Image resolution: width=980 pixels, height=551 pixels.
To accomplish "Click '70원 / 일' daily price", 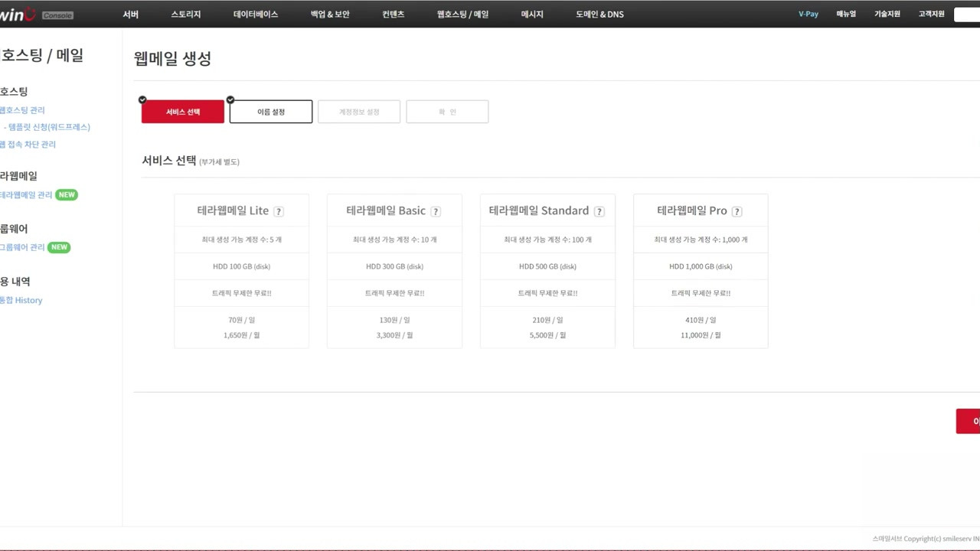I will (241, 321).
